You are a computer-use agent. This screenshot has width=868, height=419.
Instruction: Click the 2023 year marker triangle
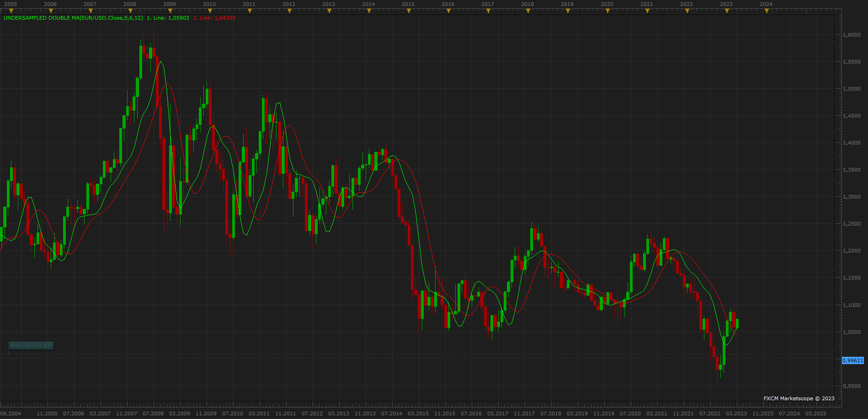[x=727, y=11]
